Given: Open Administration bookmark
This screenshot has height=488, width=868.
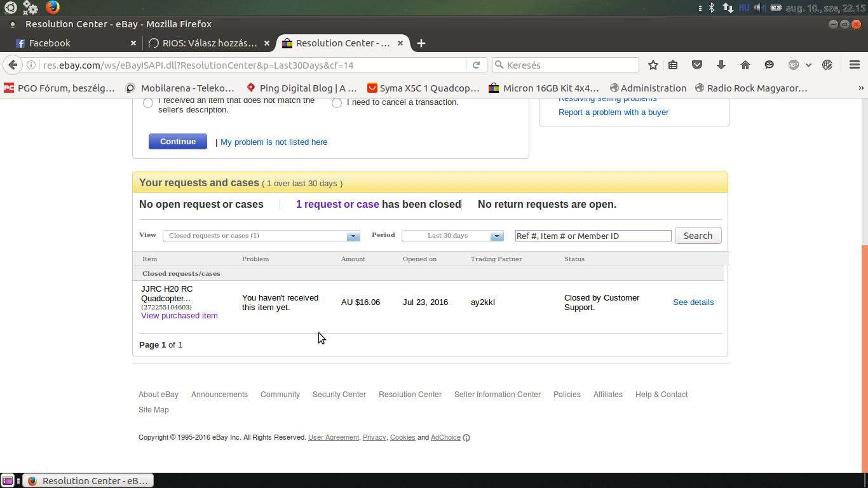Looking at the screenshot, I should 648,88.
